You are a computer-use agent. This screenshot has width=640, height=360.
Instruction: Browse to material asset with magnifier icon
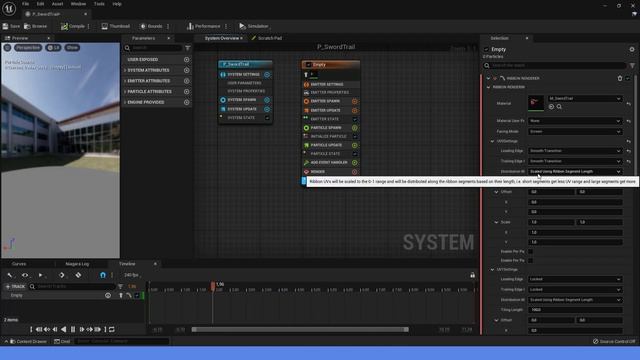coord(559,107)
